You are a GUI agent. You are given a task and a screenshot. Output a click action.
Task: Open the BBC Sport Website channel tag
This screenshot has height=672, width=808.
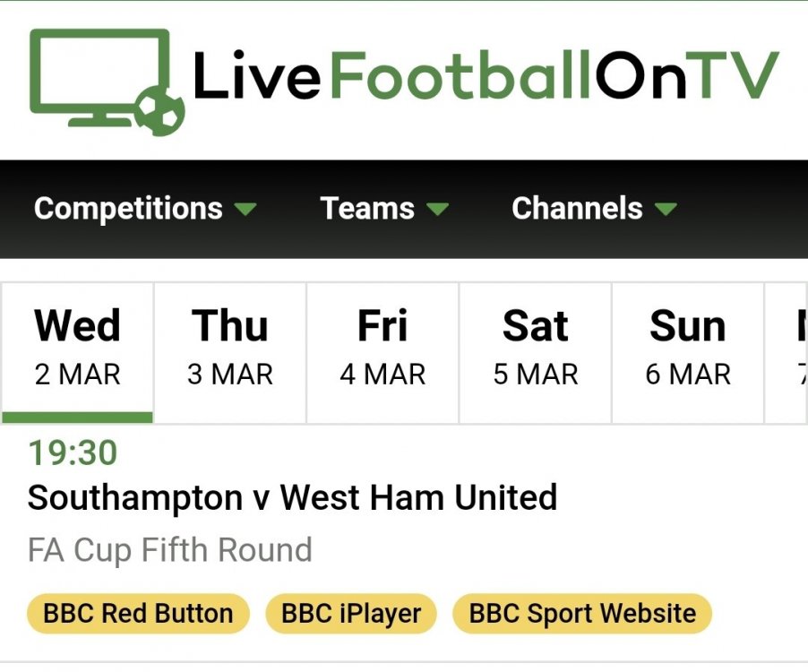point(582,614)
